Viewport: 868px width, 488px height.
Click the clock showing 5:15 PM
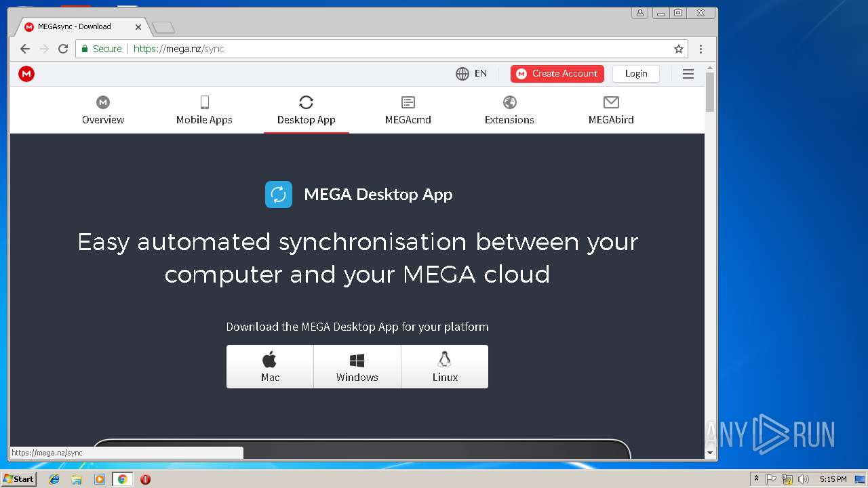pyautogui.click(x=833, y=479)
